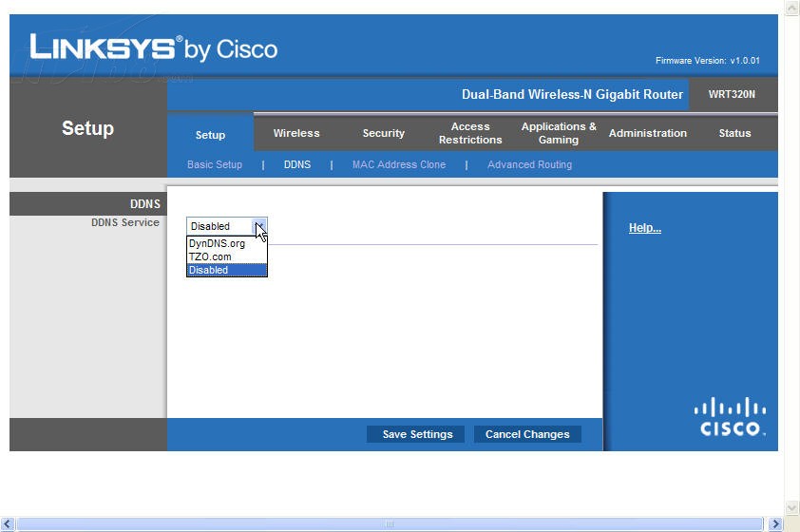Click the Linksys by Cisco logo
Viewport: 800px width, 532px height.
[154, 48]
